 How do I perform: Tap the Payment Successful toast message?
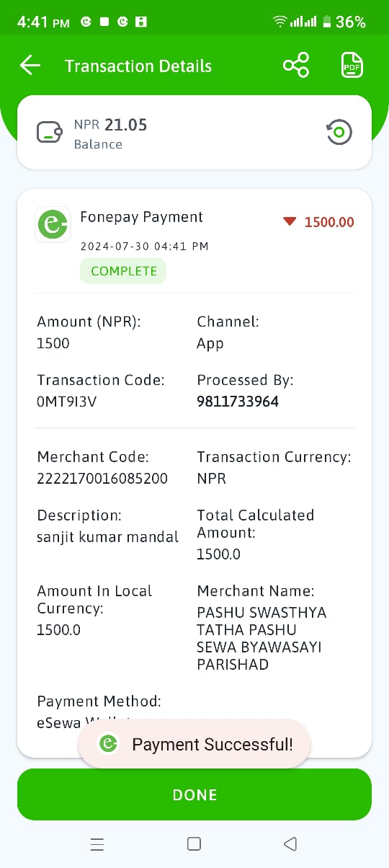194,744
